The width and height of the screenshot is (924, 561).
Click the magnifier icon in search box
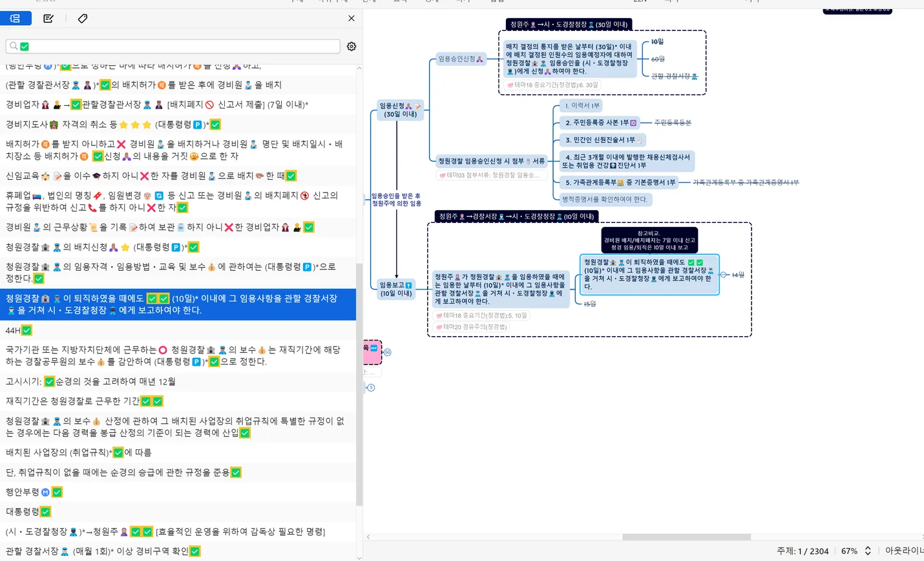point(14,47)
